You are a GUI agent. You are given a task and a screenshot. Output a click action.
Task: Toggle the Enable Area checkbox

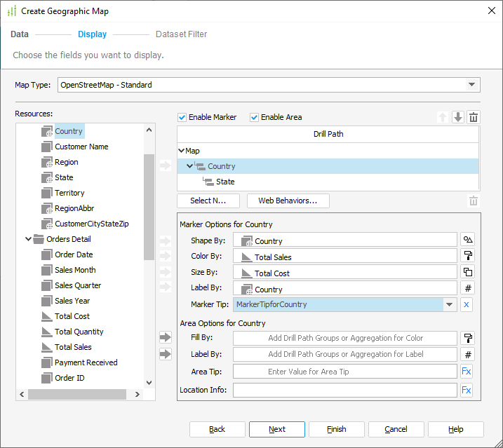pos(255,117)
